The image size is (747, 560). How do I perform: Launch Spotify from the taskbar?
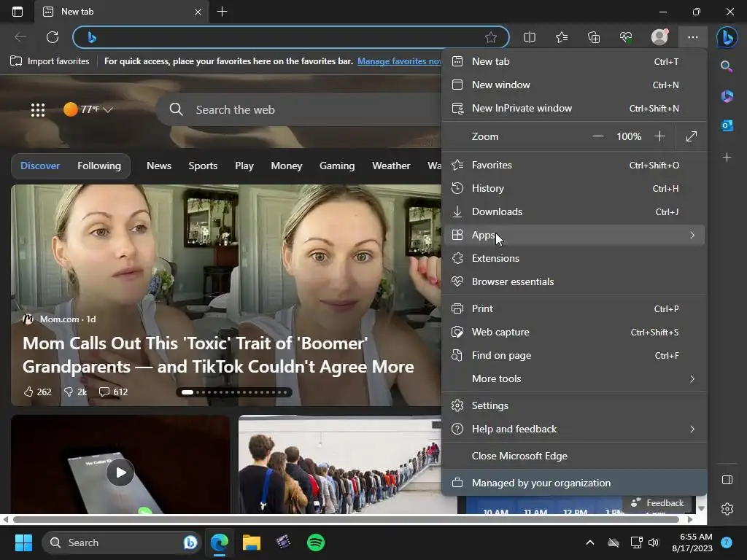(x=316, y=542)
